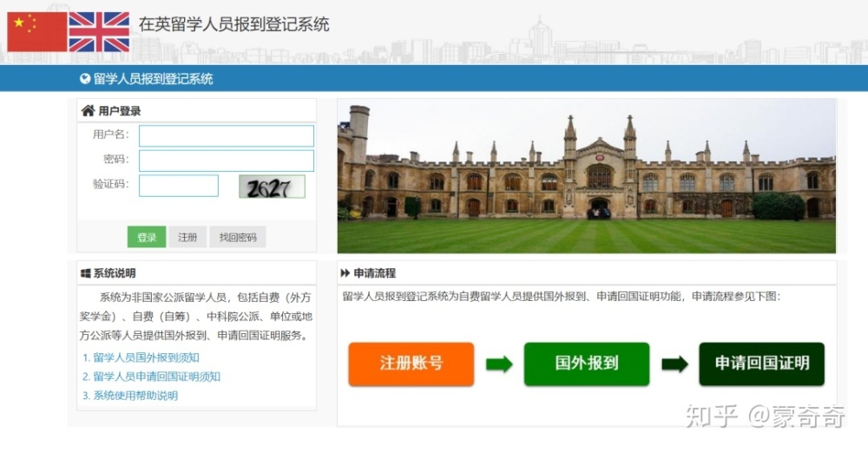Click the 系统说明 panel heading
The width and height of the screenshot is (868, 452).
tap(115, 273)
